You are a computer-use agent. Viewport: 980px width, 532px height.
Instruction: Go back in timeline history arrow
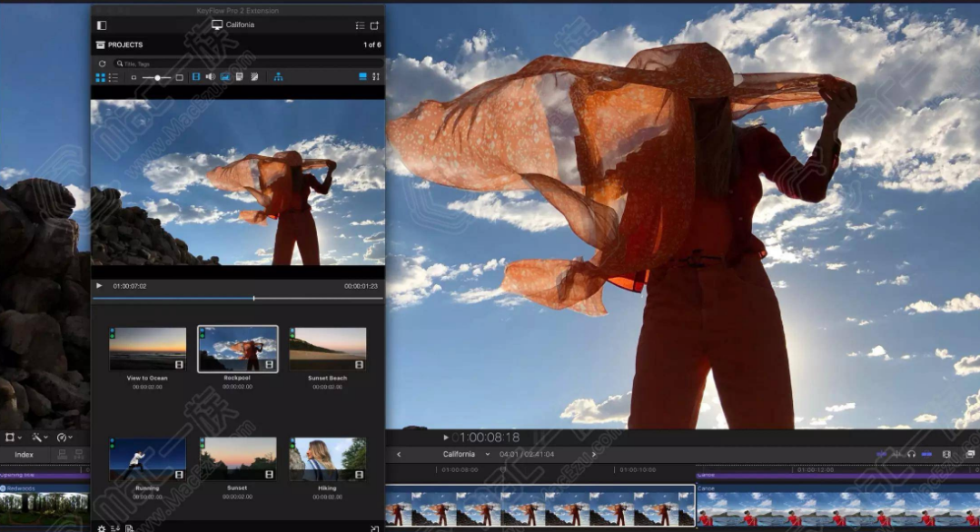pyautogui.click(x=399, y=454)
